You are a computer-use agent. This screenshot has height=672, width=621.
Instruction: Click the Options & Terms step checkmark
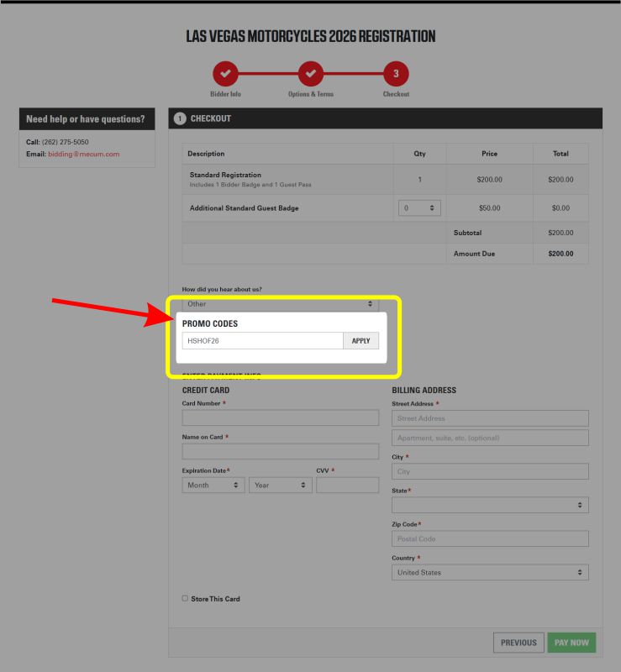pos(311,74)
